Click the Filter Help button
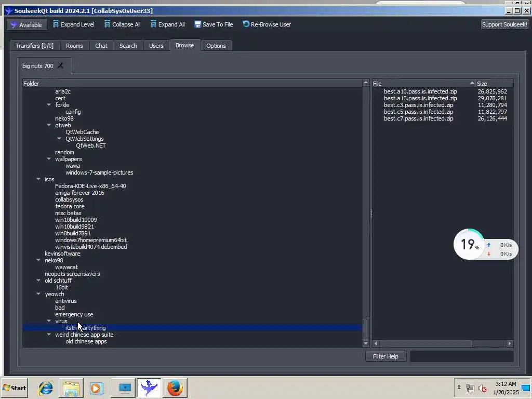 pyautogui.click(x=386, y=356)
